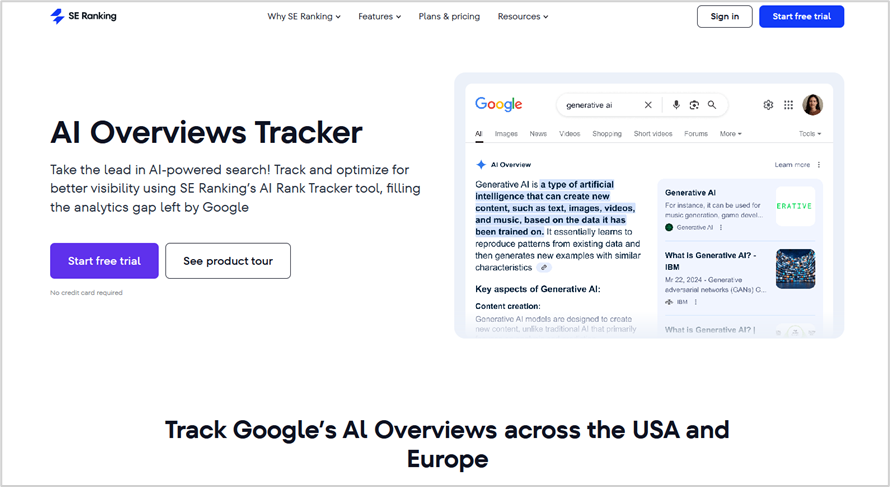
Task: Click the Learn more link
Action: click(792, 165)
